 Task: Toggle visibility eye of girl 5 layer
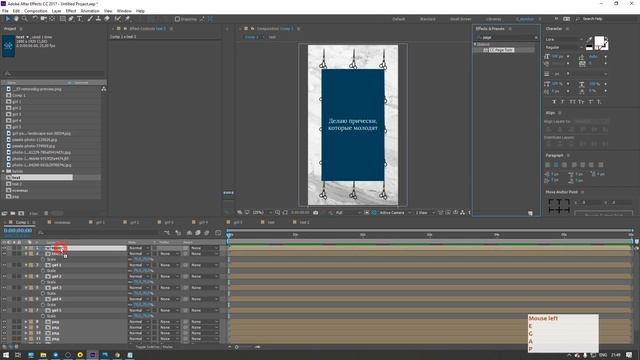coord(4,310)
